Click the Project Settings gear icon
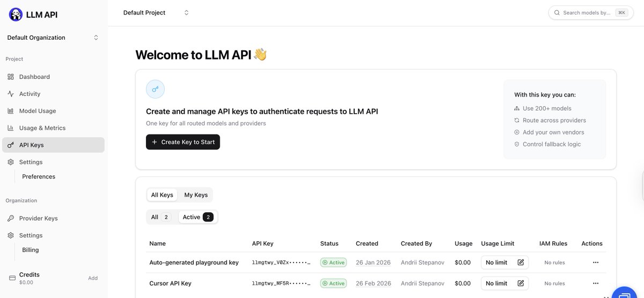 [x=11, y=162]
